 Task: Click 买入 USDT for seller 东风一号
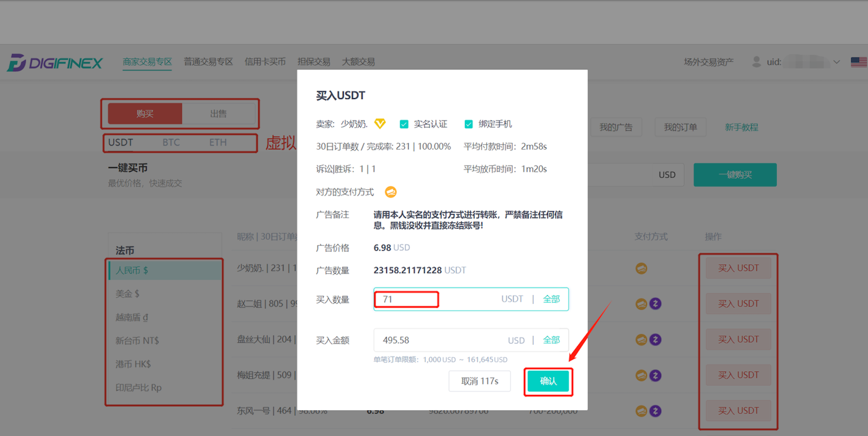pyautogui.click(x=738, y=411)
